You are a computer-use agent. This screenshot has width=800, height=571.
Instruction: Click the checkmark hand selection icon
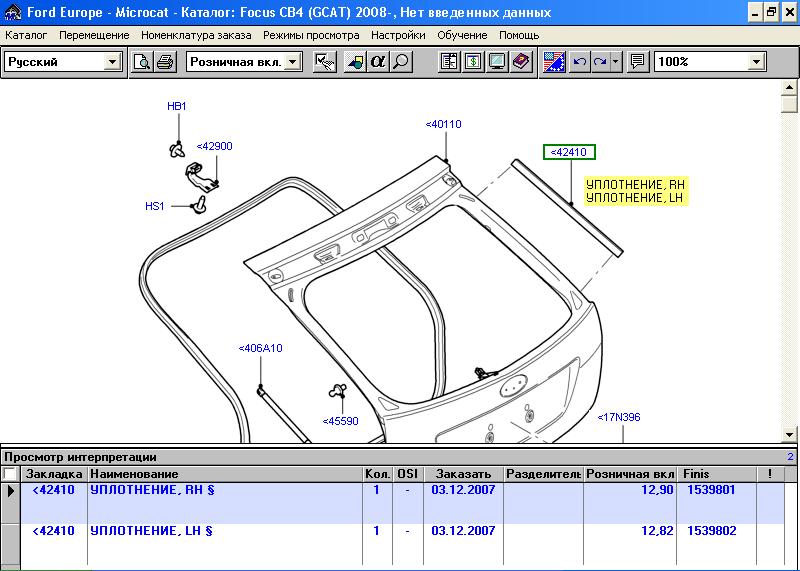324,62
